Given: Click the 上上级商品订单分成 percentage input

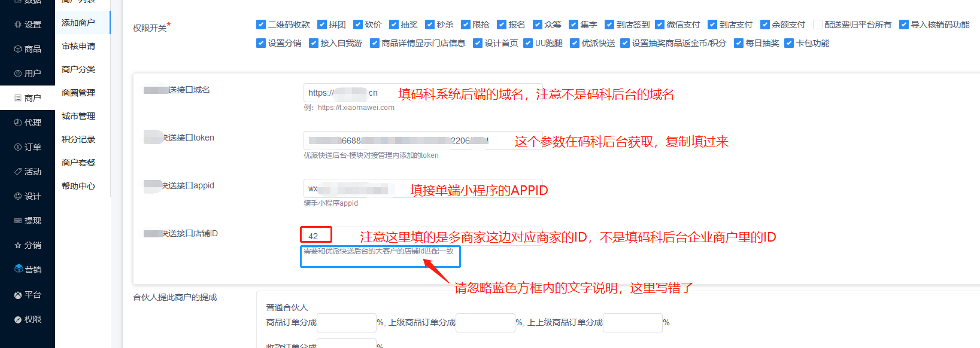Looking at the screenshot, I should 633,323.
